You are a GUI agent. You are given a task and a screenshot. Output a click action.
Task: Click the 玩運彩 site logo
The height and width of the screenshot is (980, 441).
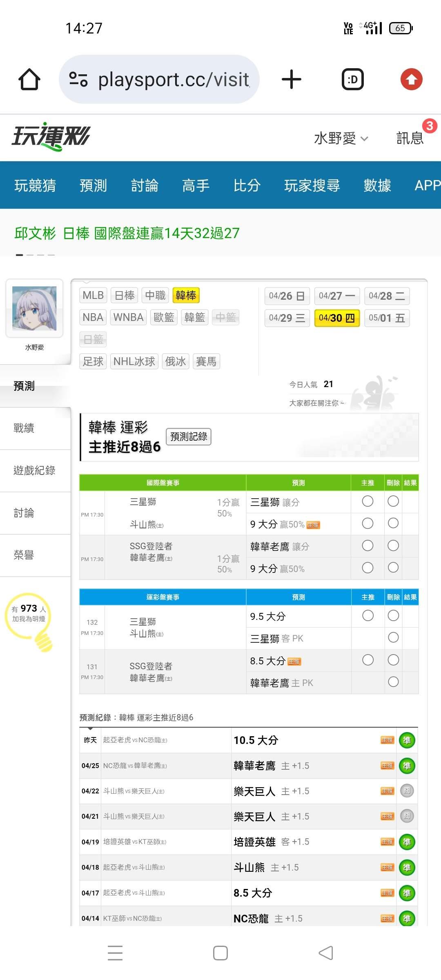pos(51,136)
